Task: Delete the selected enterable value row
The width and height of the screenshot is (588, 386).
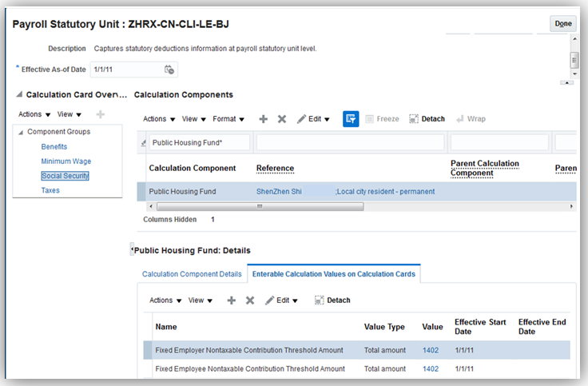Action: pyautogui.click(x=250, y=300)
